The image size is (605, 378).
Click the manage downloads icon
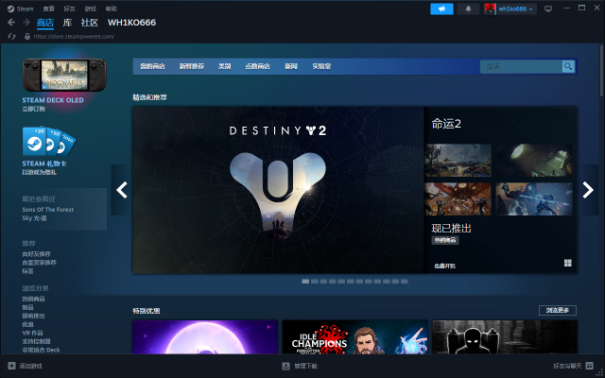click(x=286, y=366)
